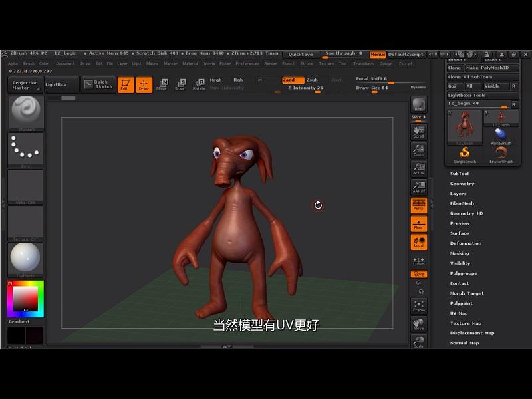Select the Scale transform tool in top shelf

(x=180, y=84)
